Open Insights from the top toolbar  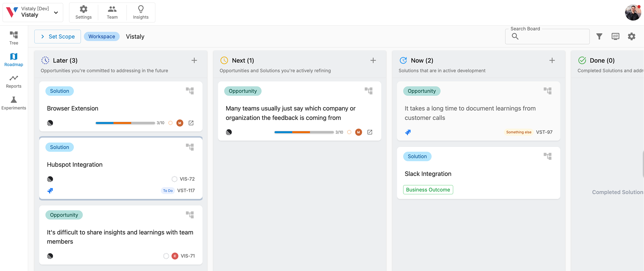tap(141, 12)
